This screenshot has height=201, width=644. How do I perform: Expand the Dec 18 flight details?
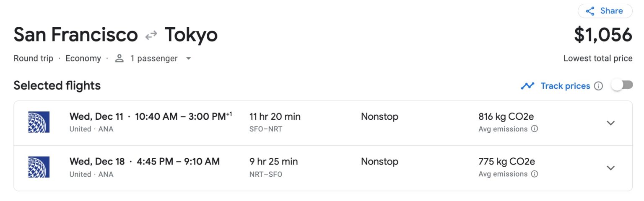[x=611, y=168]
